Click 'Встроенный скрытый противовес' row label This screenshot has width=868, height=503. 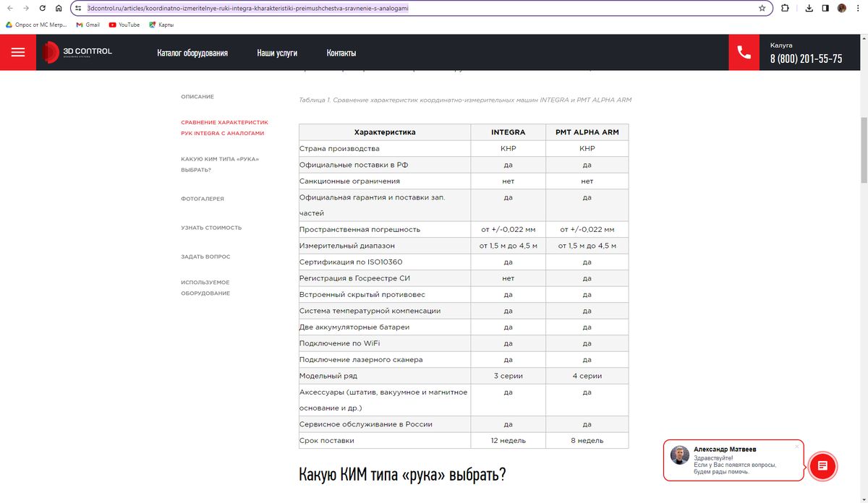[x=362, y=294]
